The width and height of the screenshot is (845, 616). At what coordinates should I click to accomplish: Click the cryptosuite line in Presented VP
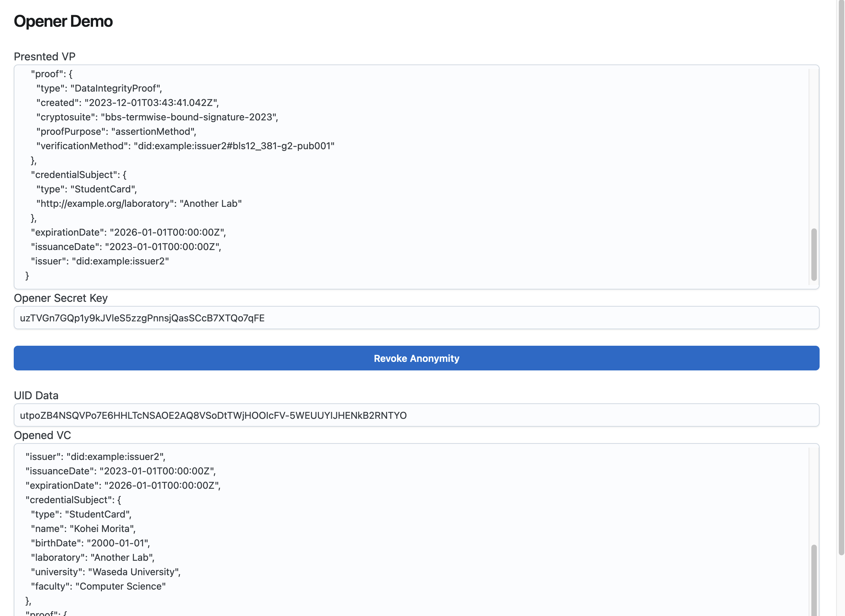tap(157, 117)
